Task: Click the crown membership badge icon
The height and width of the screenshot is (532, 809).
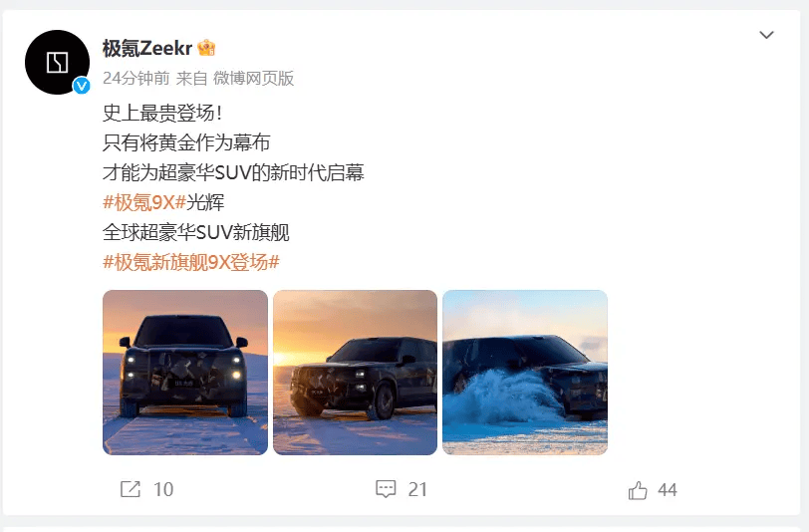Action: pos(206,48)
